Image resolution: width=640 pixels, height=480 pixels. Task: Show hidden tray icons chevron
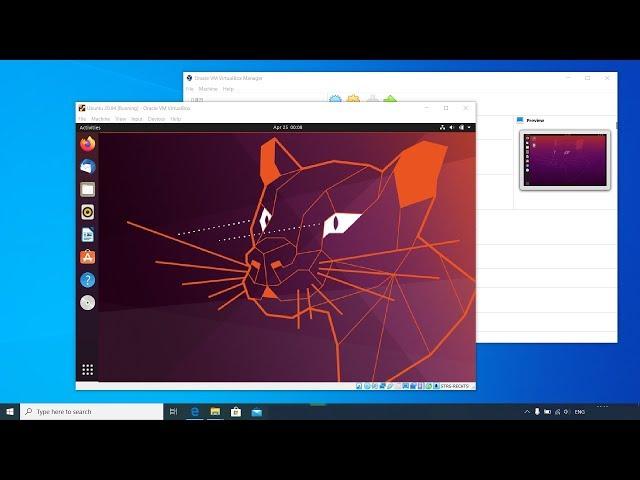tap(527, 412)
